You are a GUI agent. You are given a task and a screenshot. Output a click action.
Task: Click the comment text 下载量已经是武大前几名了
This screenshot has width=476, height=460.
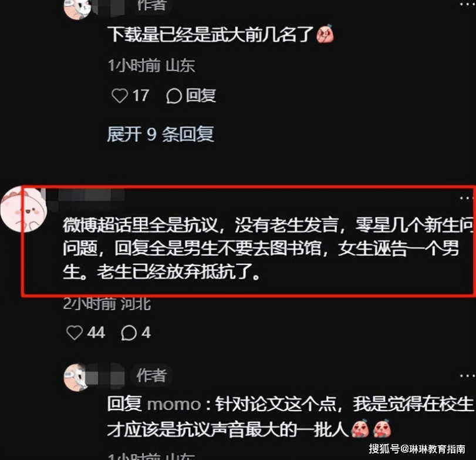pyautogui.click(x=211, y=34)
